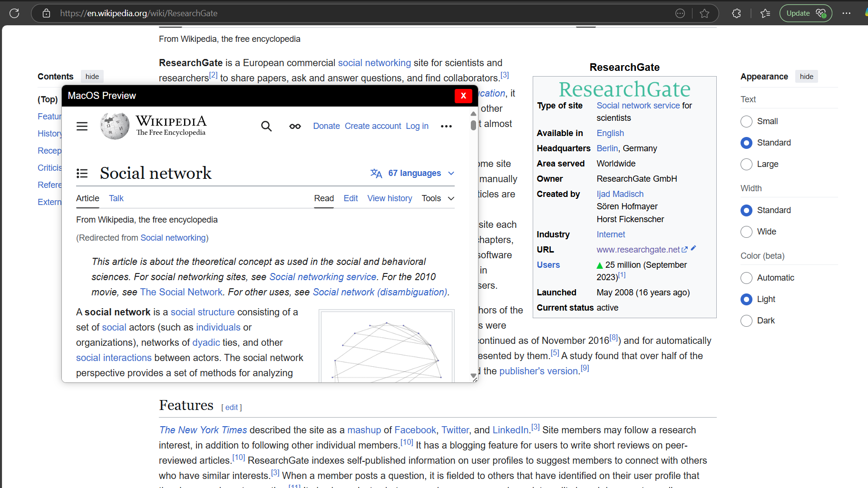
Task: Click the browser Update button
Action: tap(806, 13)
